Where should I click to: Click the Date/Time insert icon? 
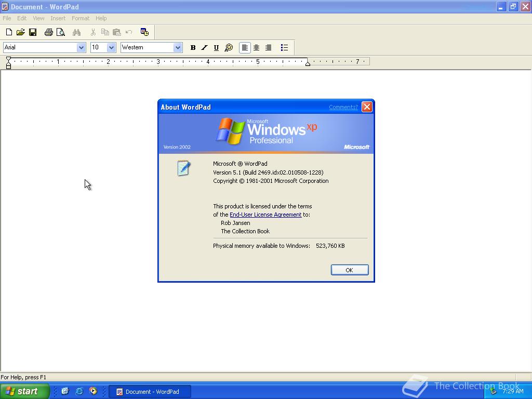point(144,32)
